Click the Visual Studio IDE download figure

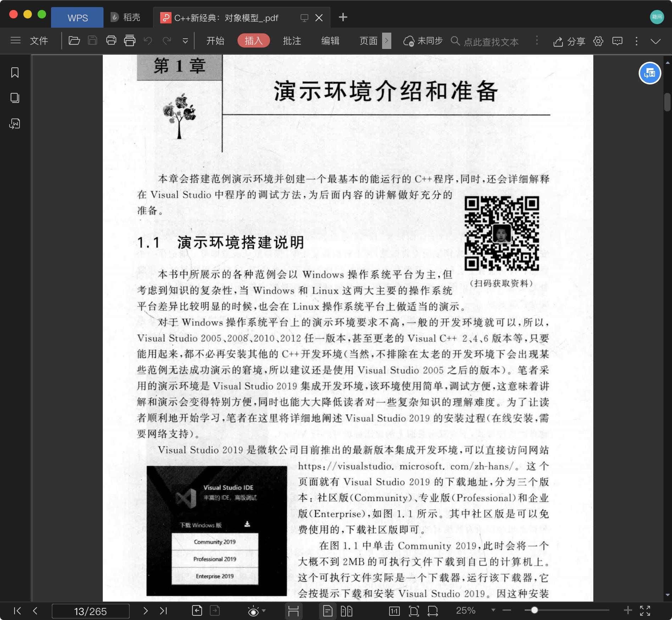click(x=217, y=531)
